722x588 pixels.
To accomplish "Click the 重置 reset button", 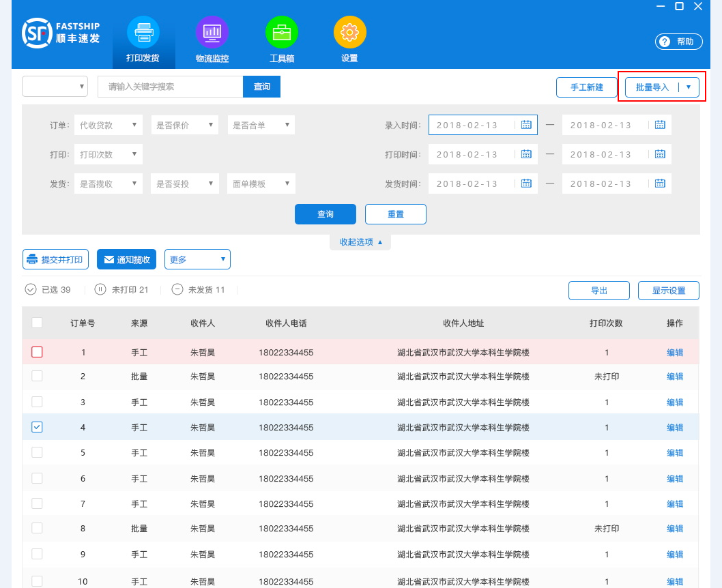I will 395,214.
